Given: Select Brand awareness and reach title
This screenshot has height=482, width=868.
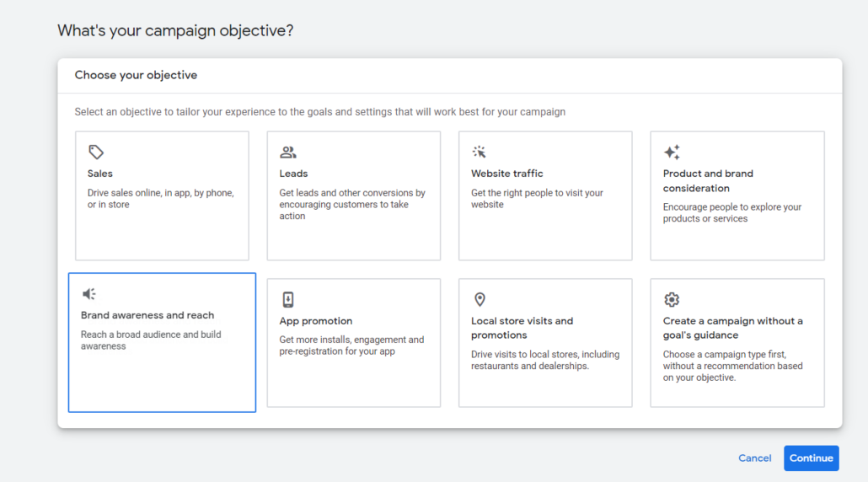Looking at the screenshot, I should coord(147,315).
